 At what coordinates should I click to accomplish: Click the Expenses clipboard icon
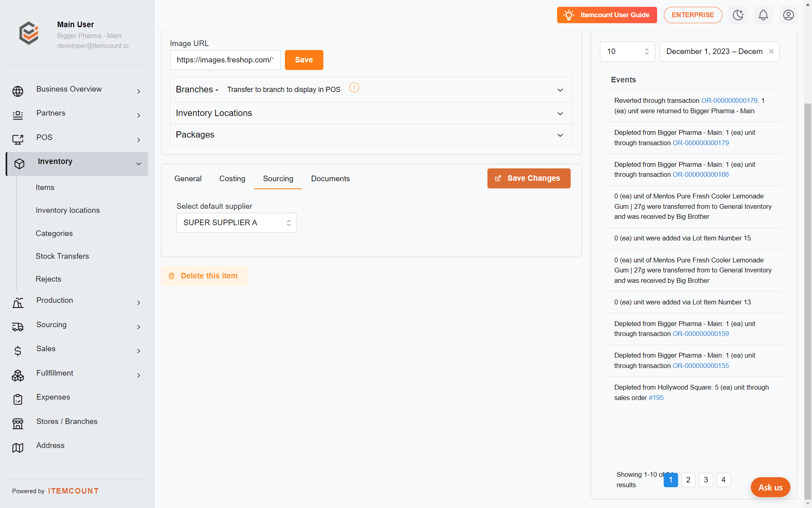pyautogui.click(x=18, y=399)
